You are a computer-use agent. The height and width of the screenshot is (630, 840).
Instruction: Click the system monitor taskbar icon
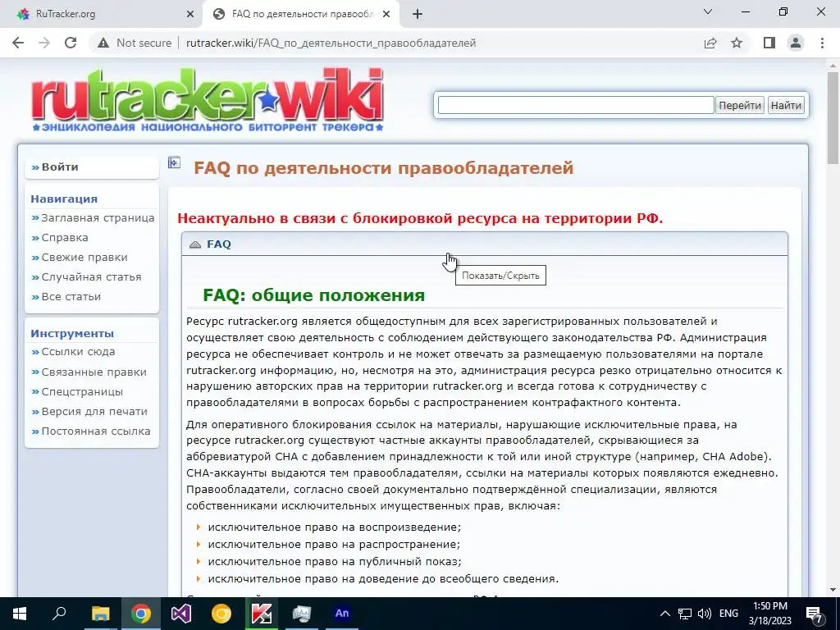(302, 614)
